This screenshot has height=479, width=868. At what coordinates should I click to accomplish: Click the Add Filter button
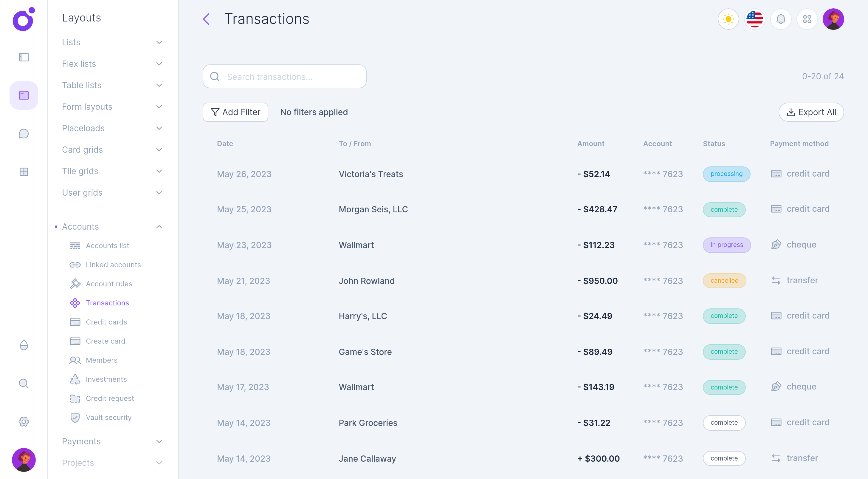(x=235, y=112)
